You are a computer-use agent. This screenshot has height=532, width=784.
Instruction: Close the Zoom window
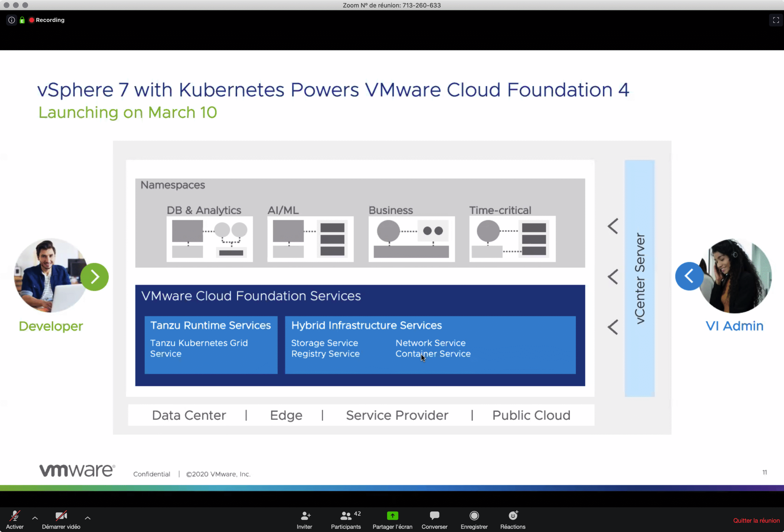pyautogui.click(x=6, y=5)
